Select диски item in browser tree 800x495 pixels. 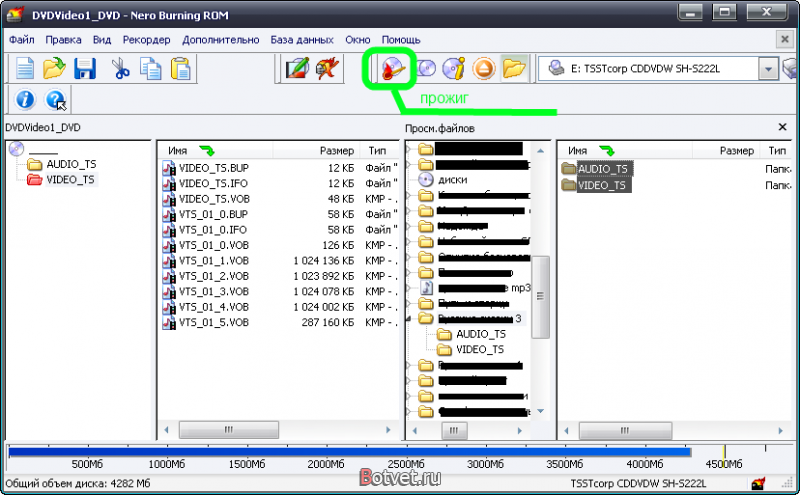(453, 180)
